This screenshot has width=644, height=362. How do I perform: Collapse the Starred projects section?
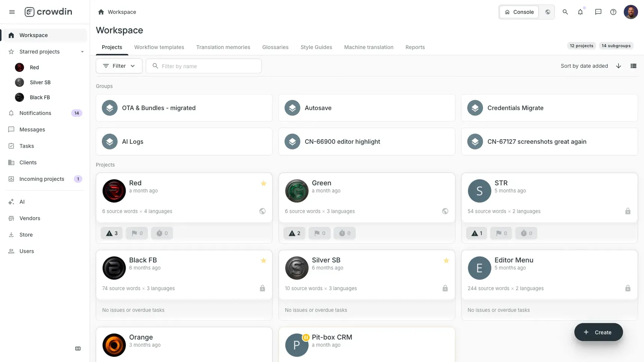point(82,52)
